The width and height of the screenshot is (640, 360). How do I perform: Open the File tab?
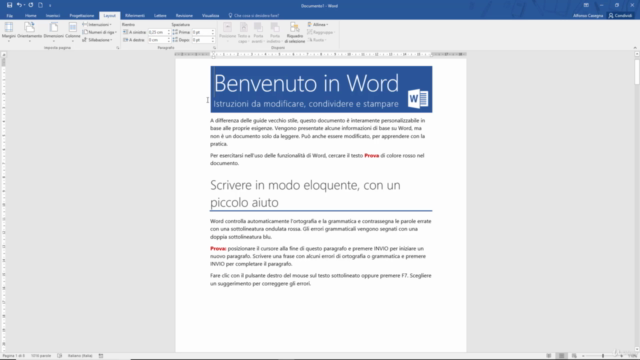click(x=9, y=16)
